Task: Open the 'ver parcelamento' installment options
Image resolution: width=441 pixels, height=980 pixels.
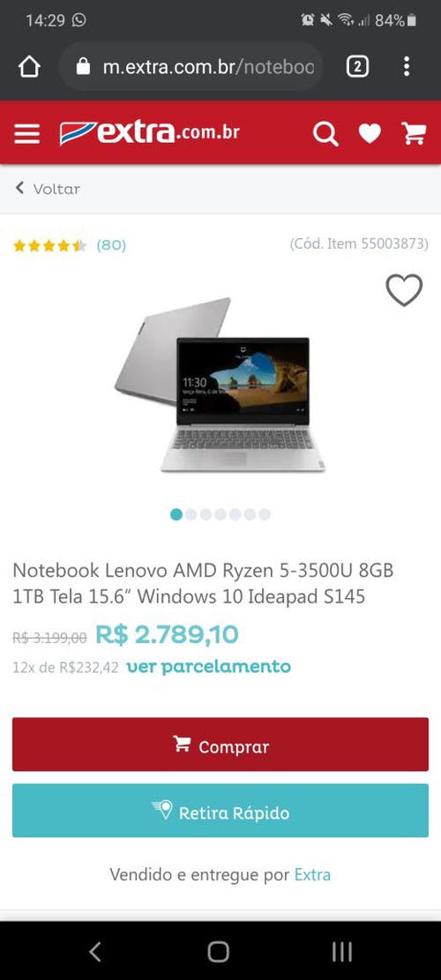Action: click(x=209, y=666)
